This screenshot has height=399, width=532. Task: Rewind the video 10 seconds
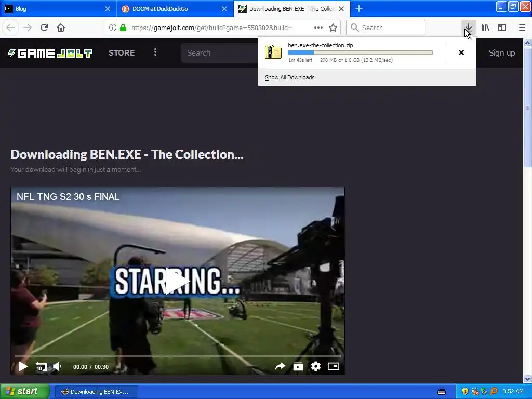[x=41, y=366]
